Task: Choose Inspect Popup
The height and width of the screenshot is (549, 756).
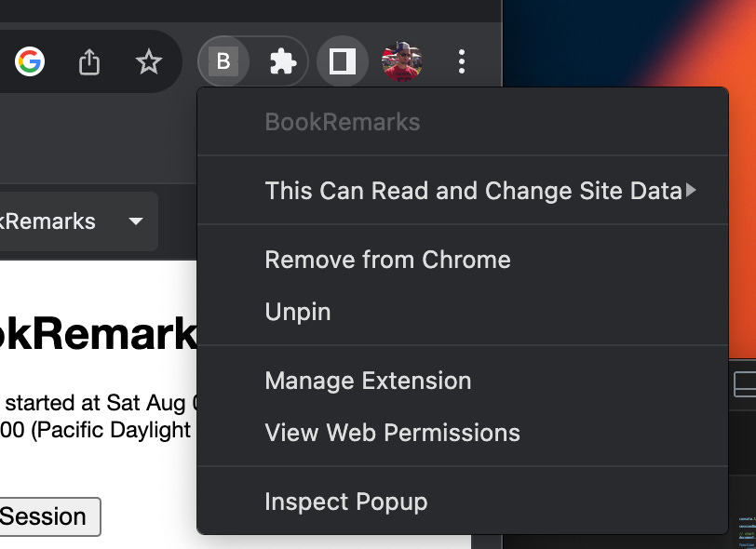Action: [463, 502]
